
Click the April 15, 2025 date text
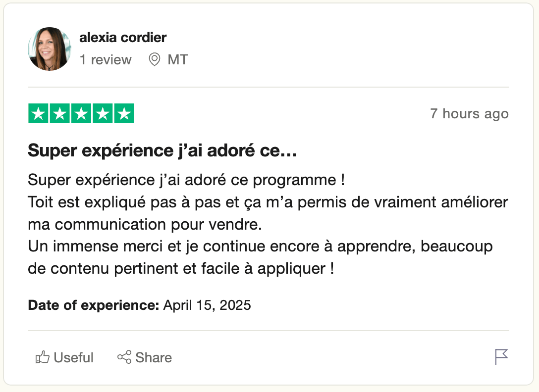tap(207, 305)
